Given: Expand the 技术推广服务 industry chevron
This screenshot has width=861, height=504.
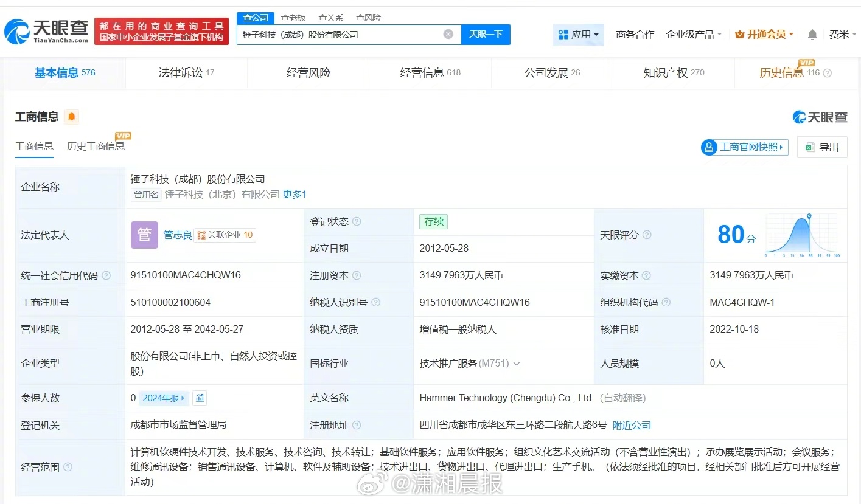Looking at the screenshot, I should point(517,364).
